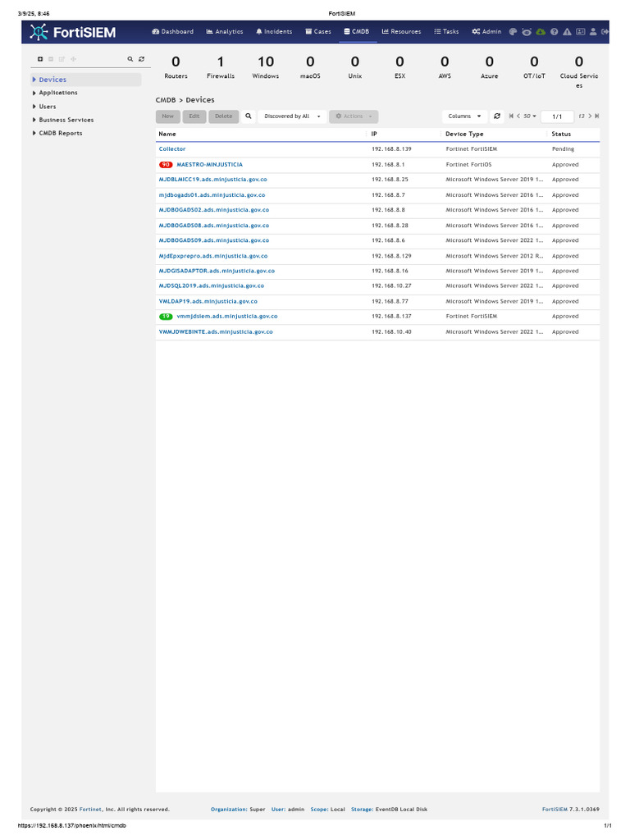Open vmmjdsiem.ads.minjusticia.gov.co device
Viewport: 630px width, 840px height.
pos(227,317)
